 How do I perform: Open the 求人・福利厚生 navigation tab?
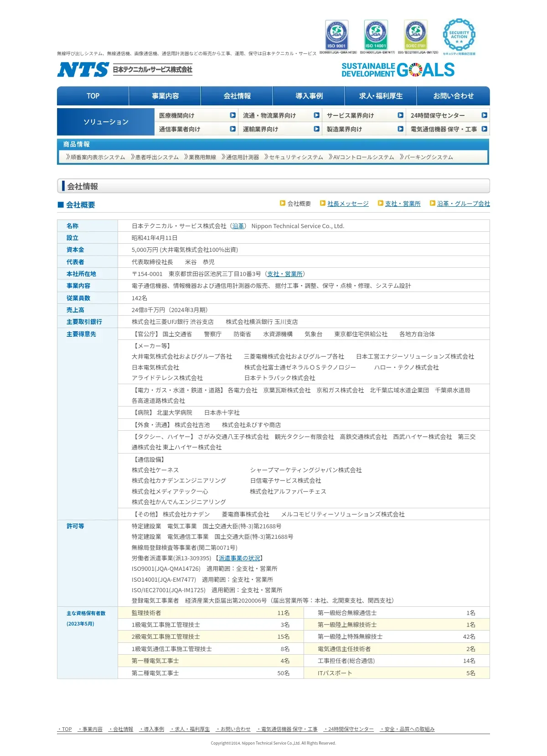[381, 96]
